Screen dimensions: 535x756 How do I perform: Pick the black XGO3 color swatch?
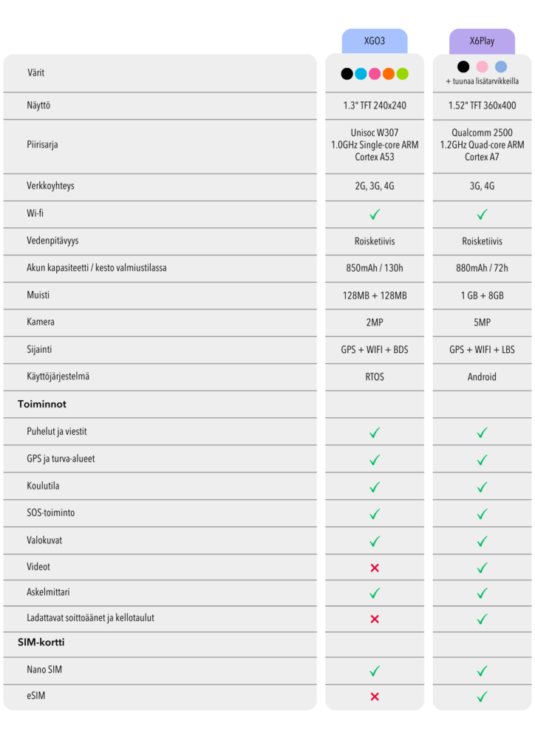(347, 74)
